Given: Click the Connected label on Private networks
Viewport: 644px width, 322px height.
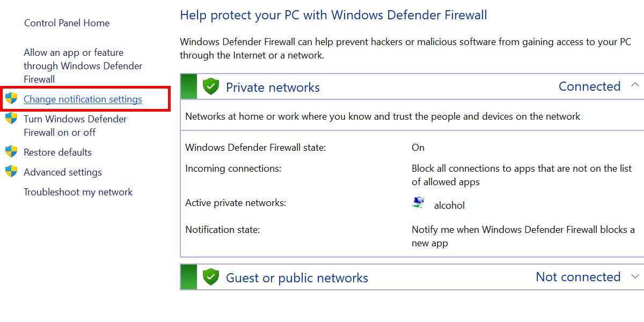Looking at the screenshot, I should pos(589,86).
